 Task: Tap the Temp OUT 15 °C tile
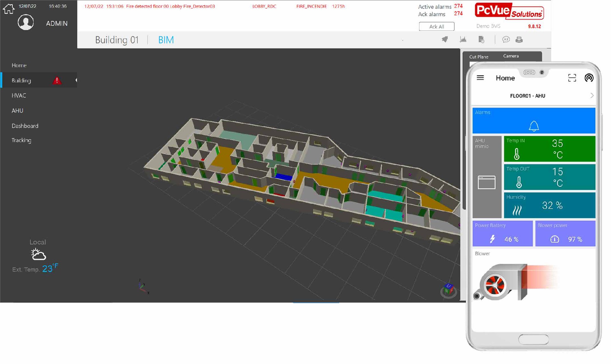[x=549, y=177]
